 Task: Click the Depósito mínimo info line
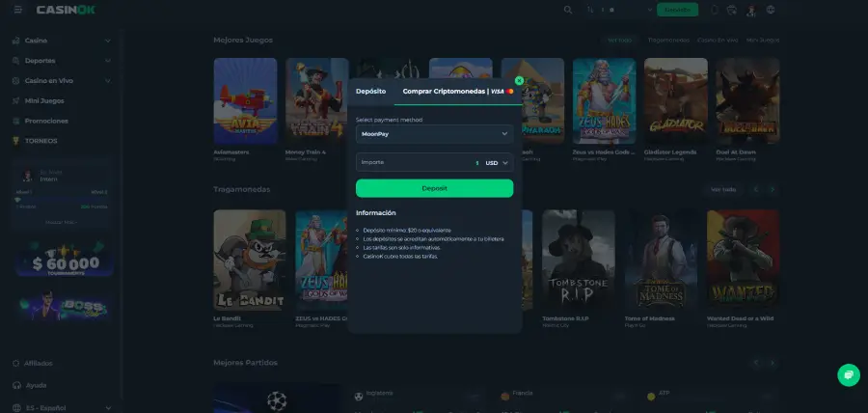[x=407, y=230]
